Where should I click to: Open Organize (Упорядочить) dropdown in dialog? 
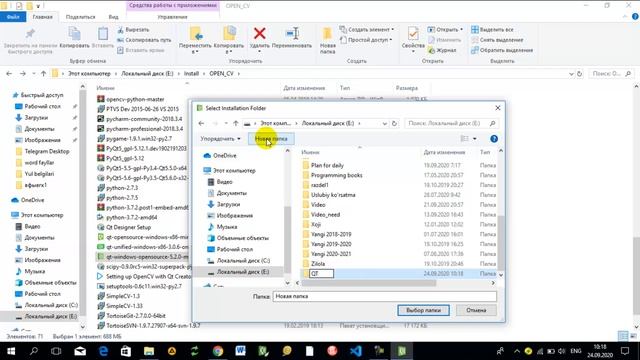(220, 139)
